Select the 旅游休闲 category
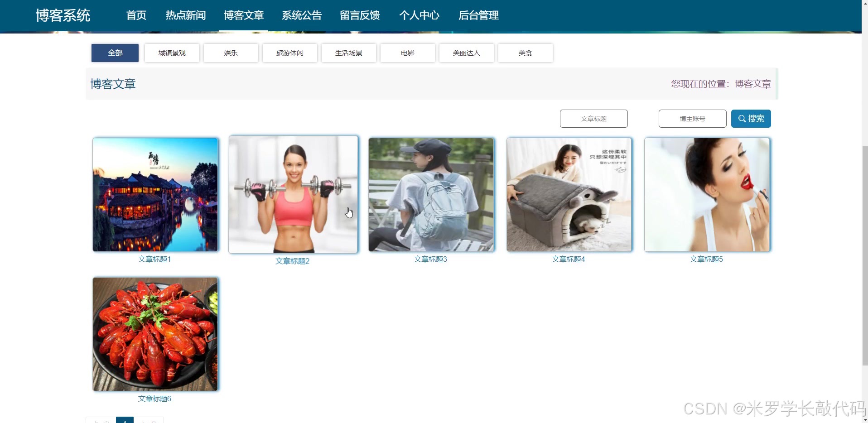Image resolution: width=868 pixels, height=423 pixels. point(289,53)
